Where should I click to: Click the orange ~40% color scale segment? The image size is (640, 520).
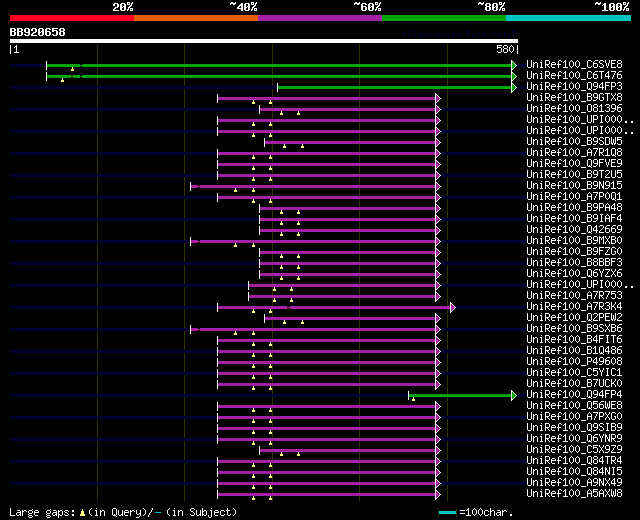pos(196,18)
